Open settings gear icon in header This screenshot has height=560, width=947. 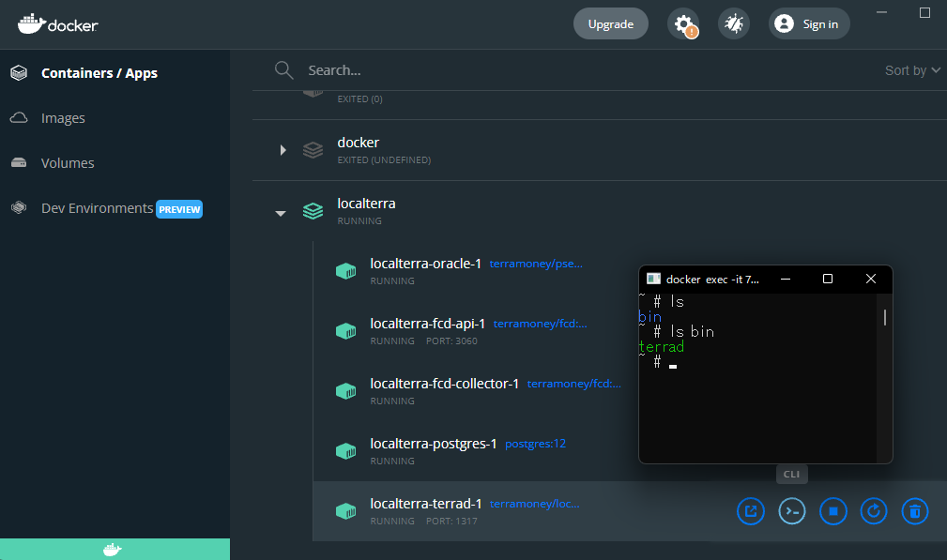tap(682, 24)
